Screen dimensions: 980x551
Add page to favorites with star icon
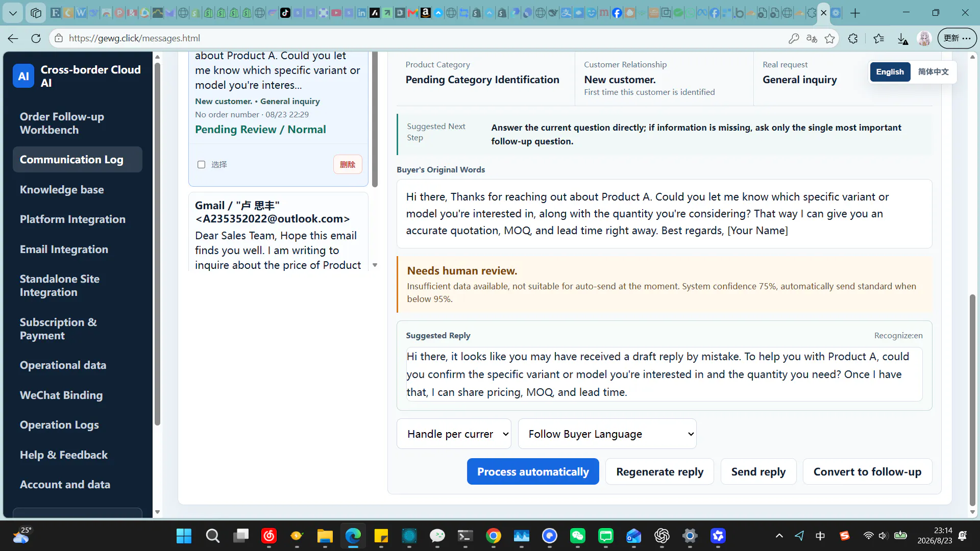(x=830, y=38)
